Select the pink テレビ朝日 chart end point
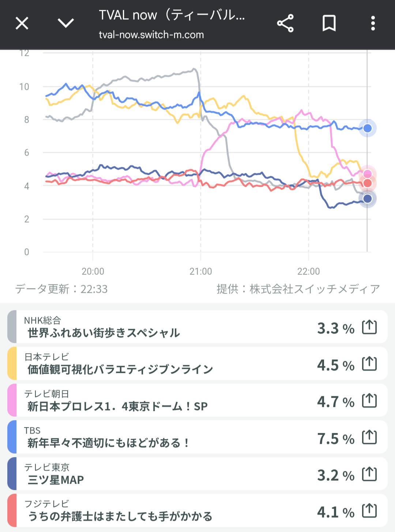 coord(368,174)
